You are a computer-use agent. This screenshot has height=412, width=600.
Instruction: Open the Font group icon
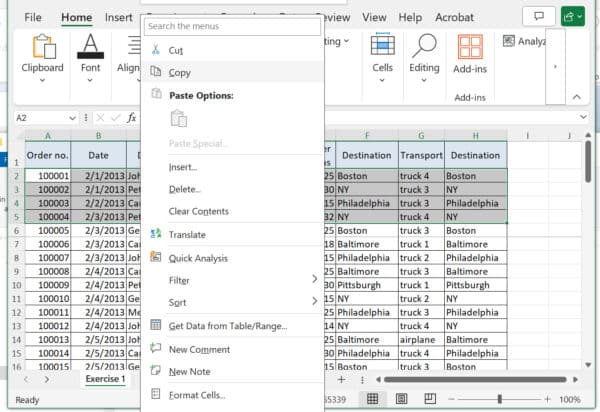90,46
